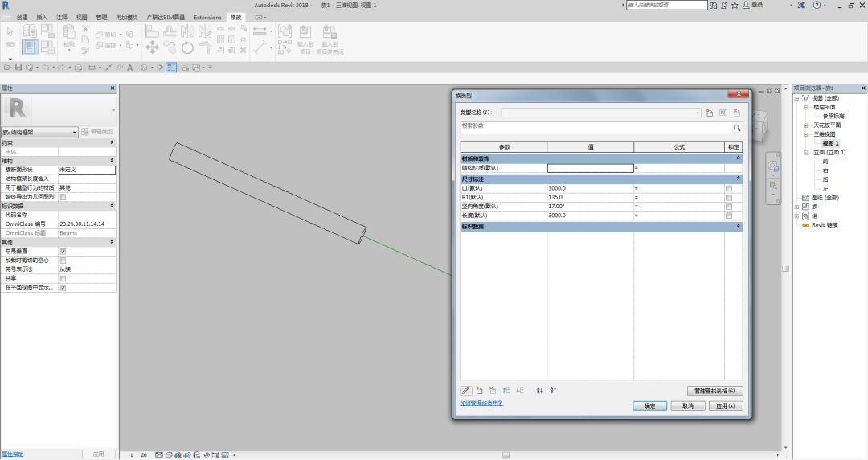Click the 管理查找表格 button
This screenshot has height=460, width=868.
[x=714, y=391]
